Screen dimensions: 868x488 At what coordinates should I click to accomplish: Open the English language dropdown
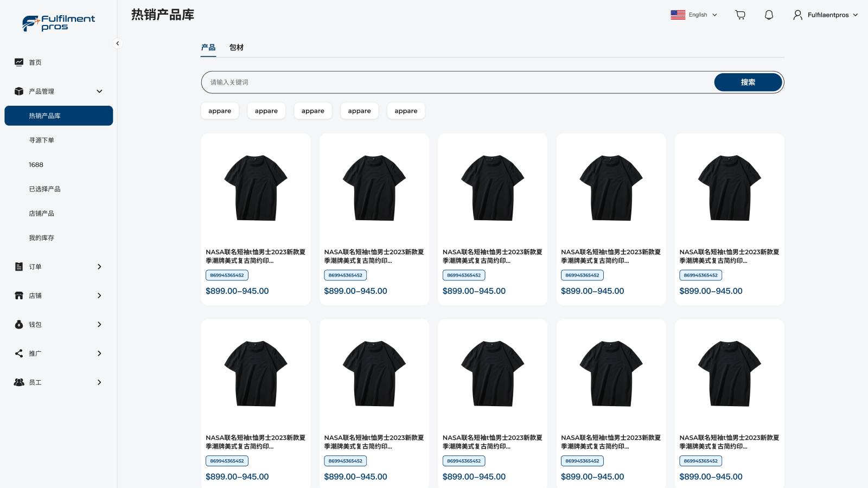coord(694,15)
